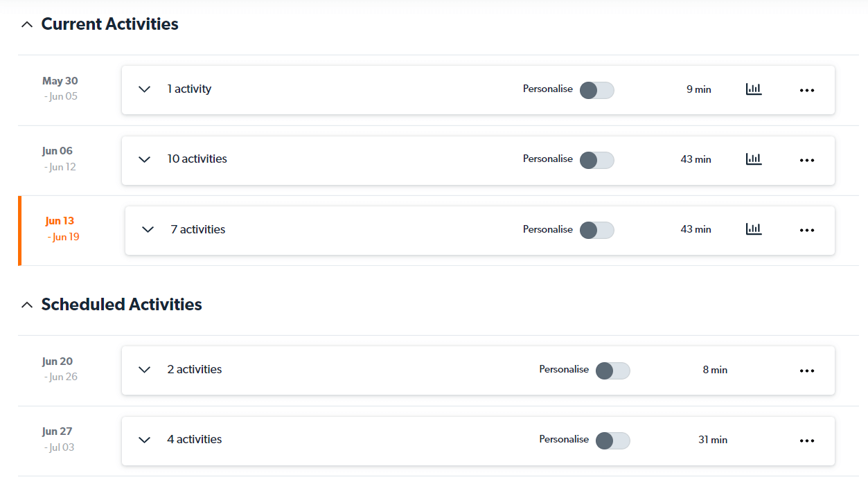Open more options for Jun 27 week
Viewport: 868px width, 482px height.
pyautogui.click(x=806, y=440)
